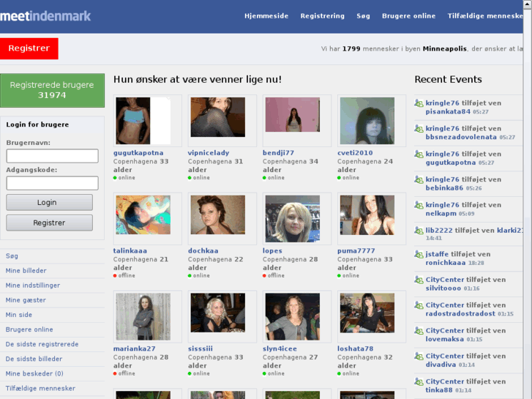Open sidebar link Min side
This screenshot has height=399, width=532.
(19, 315)
